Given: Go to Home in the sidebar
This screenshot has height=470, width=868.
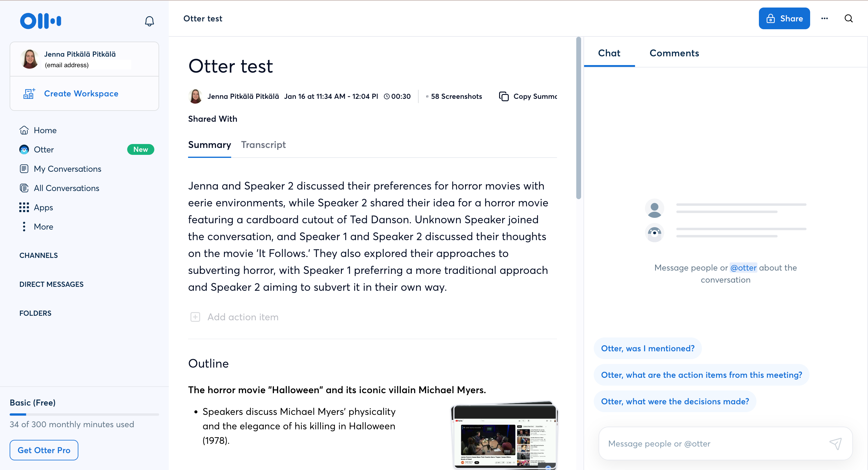Looking at the screenshot, I should (x=45, y=130).
